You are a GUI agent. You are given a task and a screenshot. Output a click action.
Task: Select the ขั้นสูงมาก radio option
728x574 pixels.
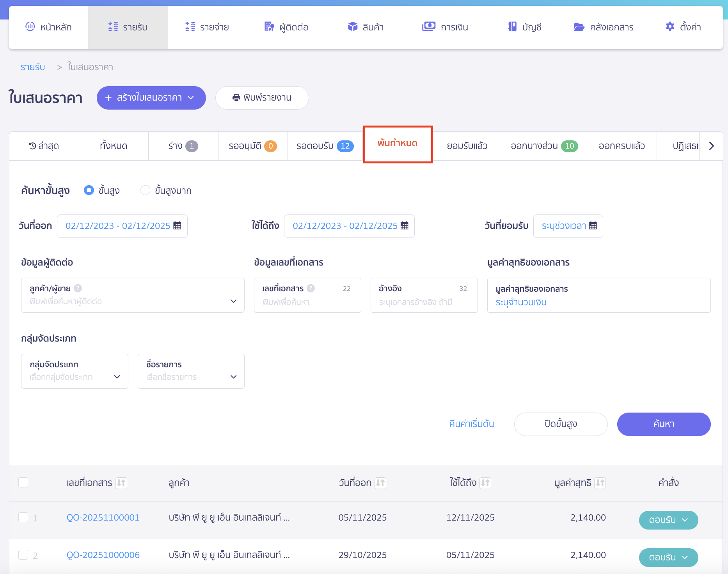click(x=145, y=190)
